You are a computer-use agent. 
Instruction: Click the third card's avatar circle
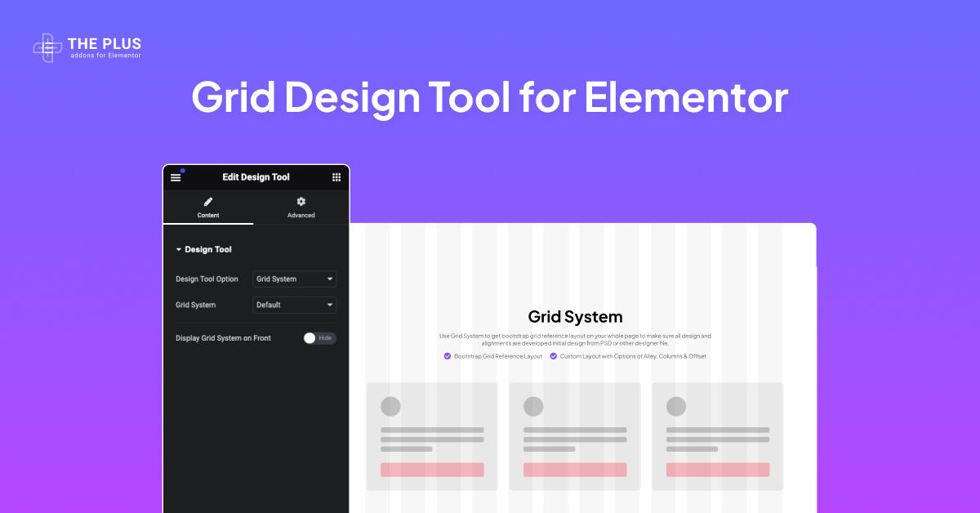pos(676,406)
